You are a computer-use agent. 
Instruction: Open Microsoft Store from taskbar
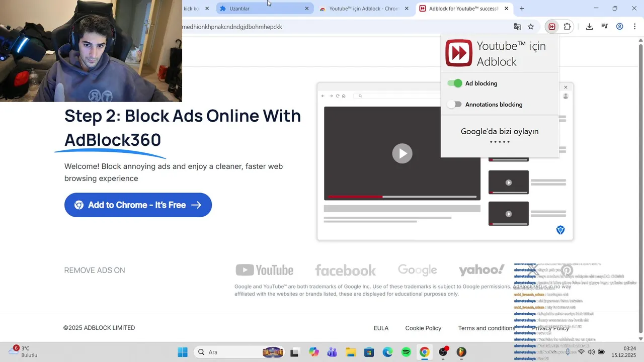[x=369, y=352]
